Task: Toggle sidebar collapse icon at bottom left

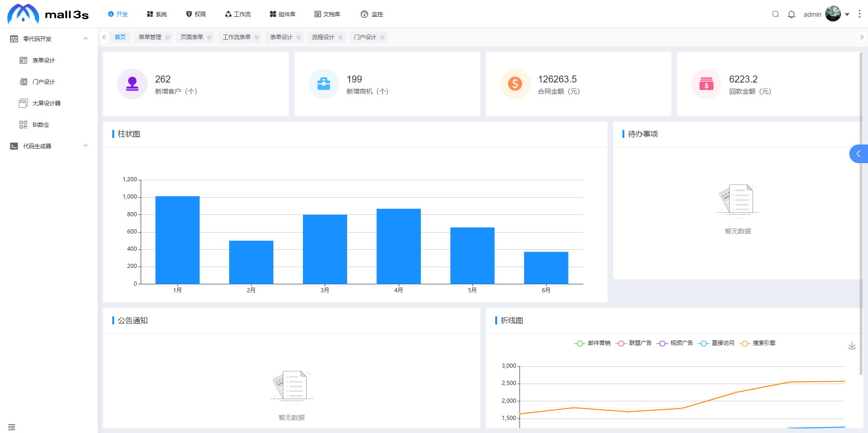Action: pyautogui.click(x=12, y=427)
